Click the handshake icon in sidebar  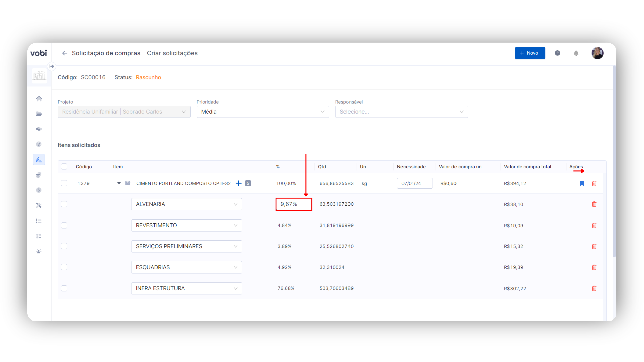click(x=39, y=129)
